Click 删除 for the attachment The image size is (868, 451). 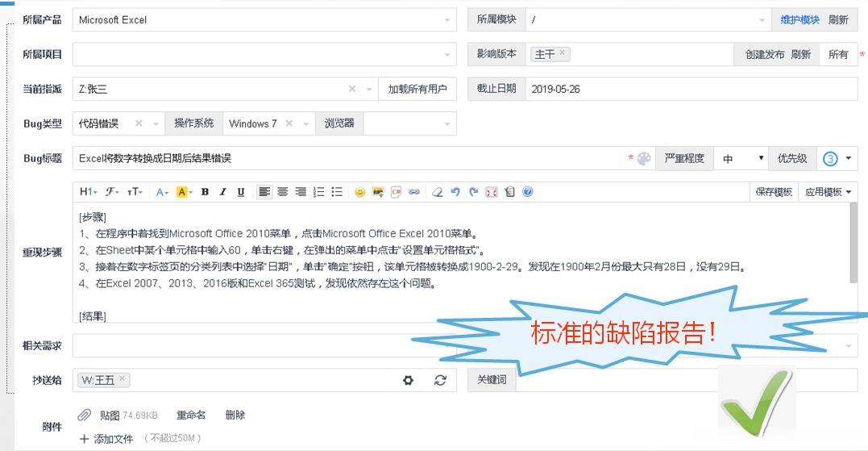tap(235, 415)
